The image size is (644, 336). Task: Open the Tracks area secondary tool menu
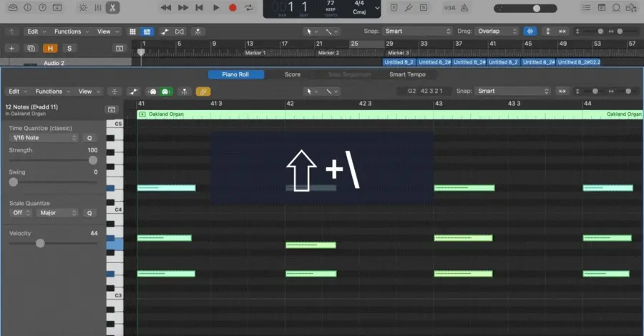331,31
